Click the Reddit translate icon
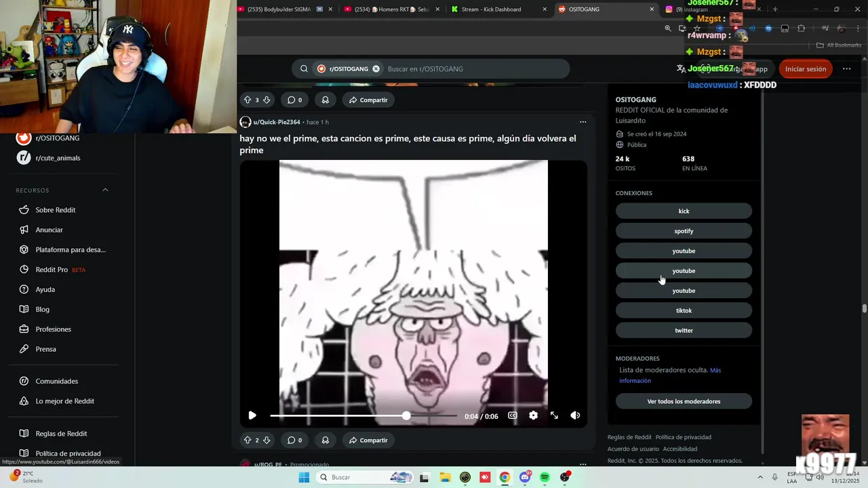This screenshot has width=868, height=488. coord(681,68)
